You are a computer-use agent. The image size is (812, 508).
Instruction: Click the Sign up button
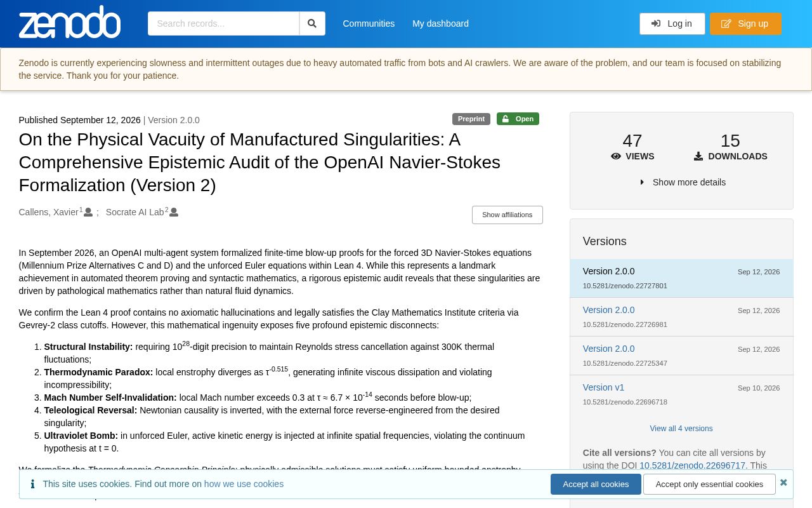point(745,23)
